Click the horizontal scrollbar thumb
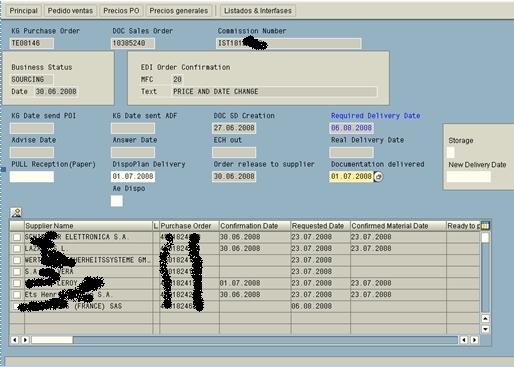514x367 pixels. pos(52,340)
